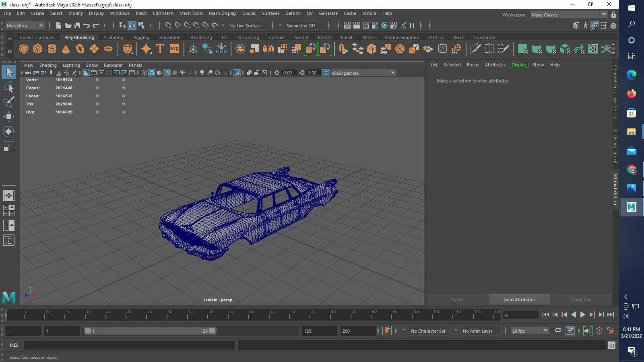
Task: Click the Open scene folder icon
Action: 68,25
